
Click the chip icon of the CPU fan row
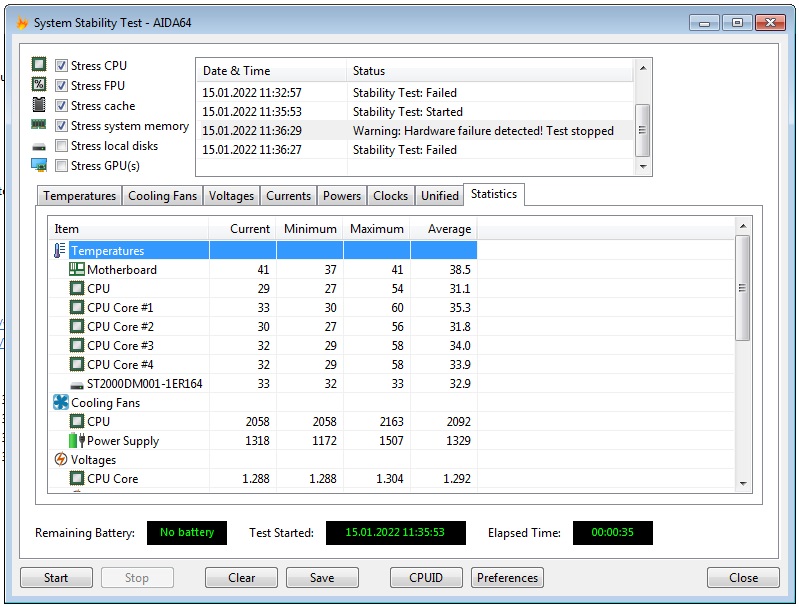click(x=76, y=421)
